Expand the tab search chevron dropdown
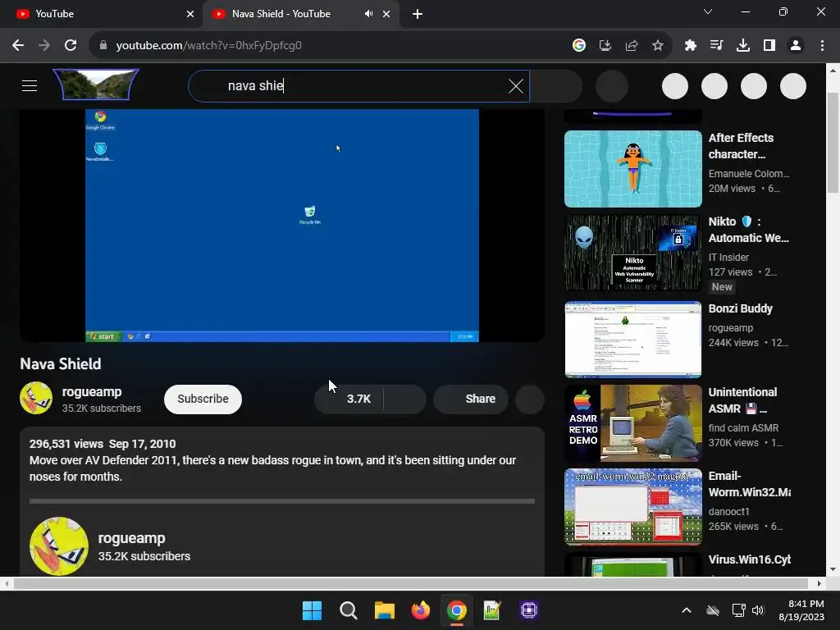Image resolution: width=840 pixels, height=630 pixels. pos(708,11)
